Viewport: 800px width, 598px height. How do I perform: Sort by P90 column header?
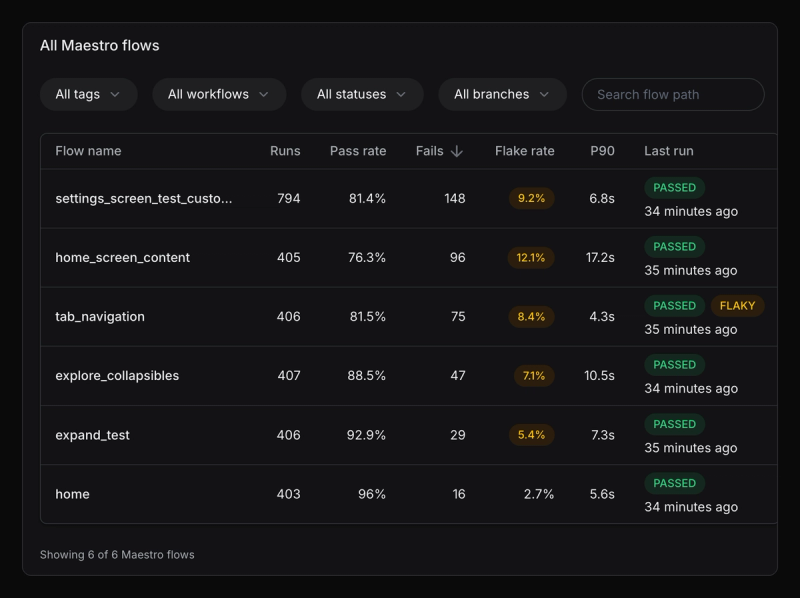click(603, 151)
